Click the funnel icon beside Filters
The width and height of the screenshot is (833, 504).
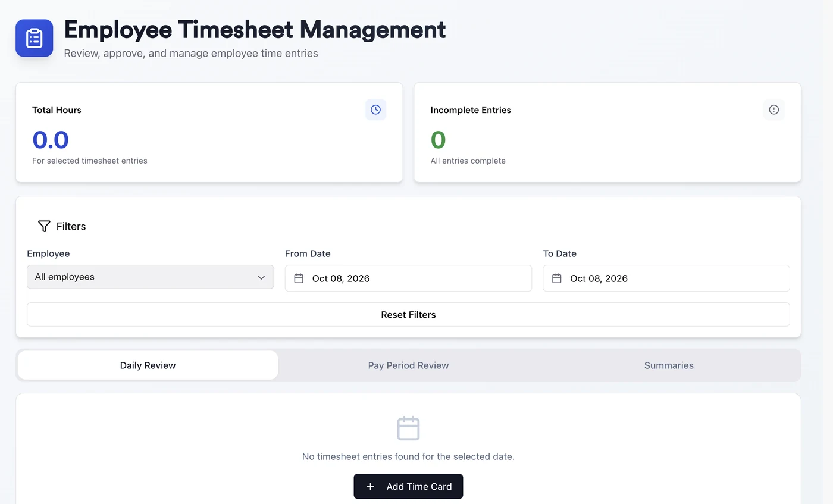click(x=44, y=226)
